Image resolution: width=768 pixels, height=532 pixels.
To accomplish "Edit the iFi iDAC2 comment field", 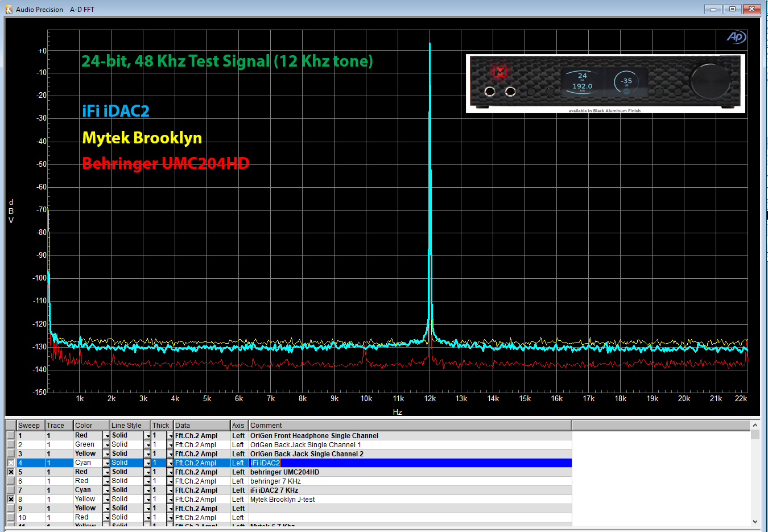I will tap(410, 463).
